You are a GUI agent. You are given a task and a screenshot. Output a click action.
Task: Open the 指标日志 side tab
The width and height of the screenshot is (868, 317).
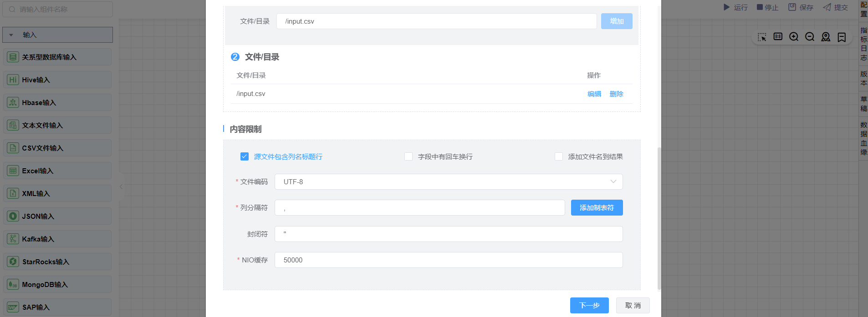click(863, 44)
